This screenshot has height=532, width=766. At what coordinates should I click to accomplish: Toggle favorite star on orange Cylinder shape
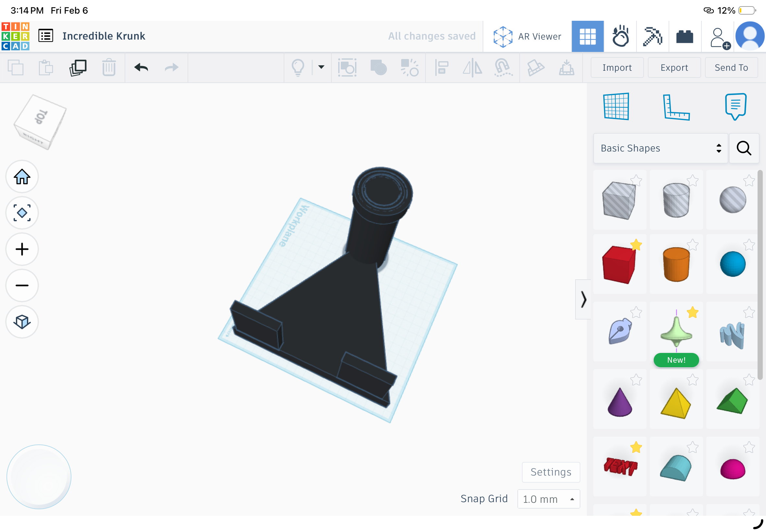692,245
